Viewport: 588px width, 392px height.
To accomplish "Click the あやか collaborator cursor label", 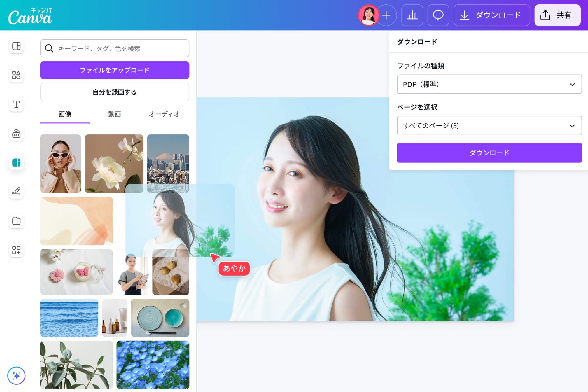I will click(234, 268).
